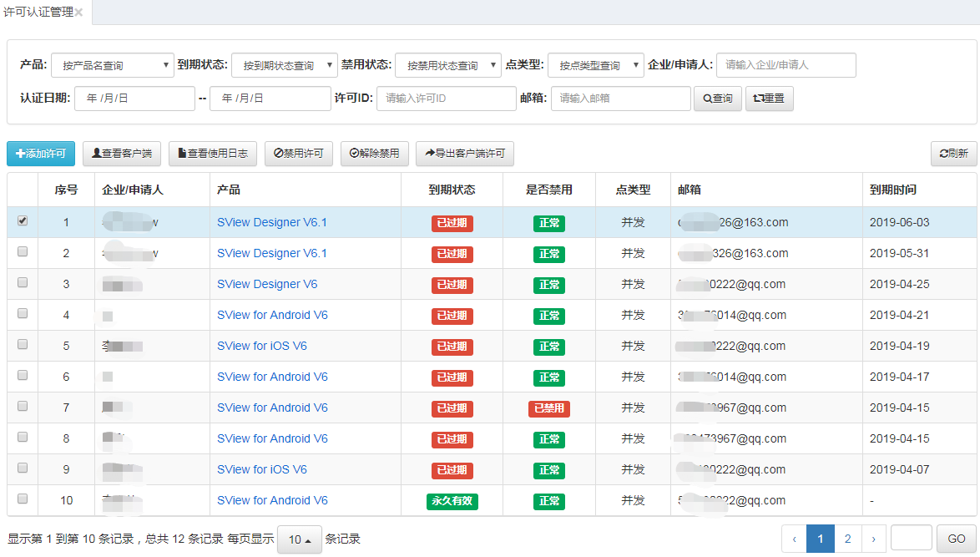Open the 10 records-per-page dropdown
The width and height of the screenshot is (980, 557).
(x=300, y=539)
